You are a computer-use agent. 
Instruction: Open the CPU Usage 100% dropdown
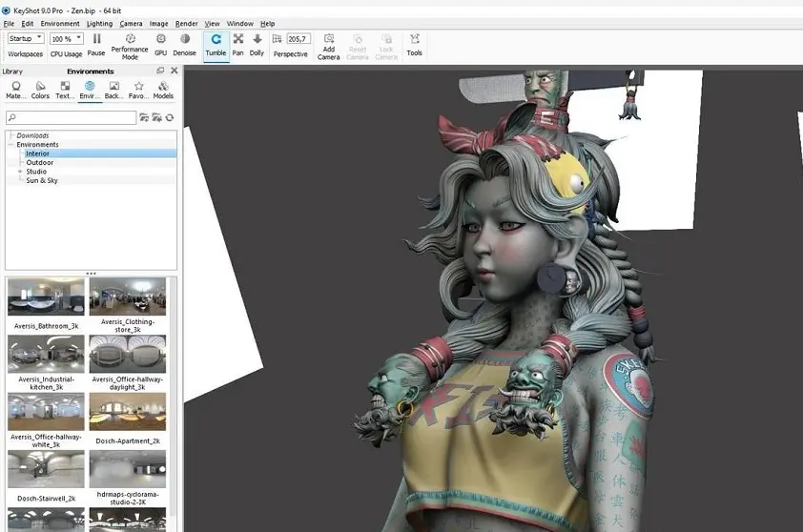(x=67, y=39)
